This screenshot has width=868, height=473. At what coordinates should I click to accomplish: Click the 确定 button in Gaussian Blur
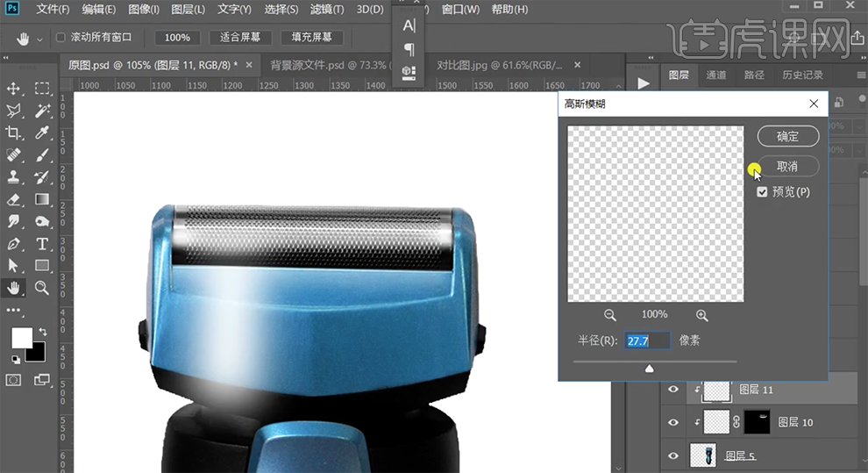[x=787, y=136]
